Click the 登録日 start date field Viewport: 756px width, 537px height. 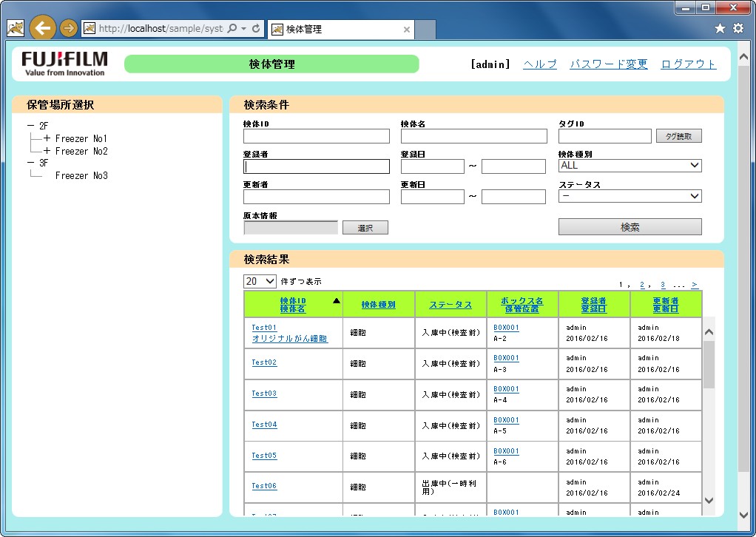(x=433, y=166)
